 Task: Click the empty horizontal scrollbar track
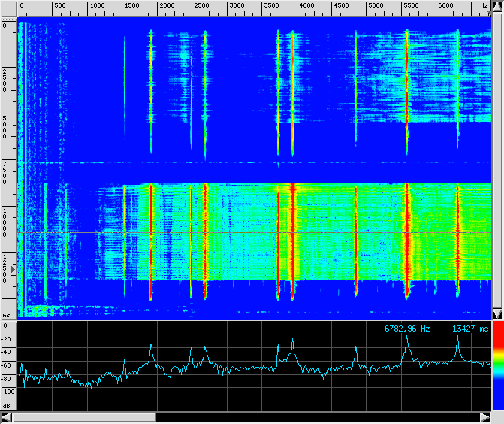(x=315, y=416)
